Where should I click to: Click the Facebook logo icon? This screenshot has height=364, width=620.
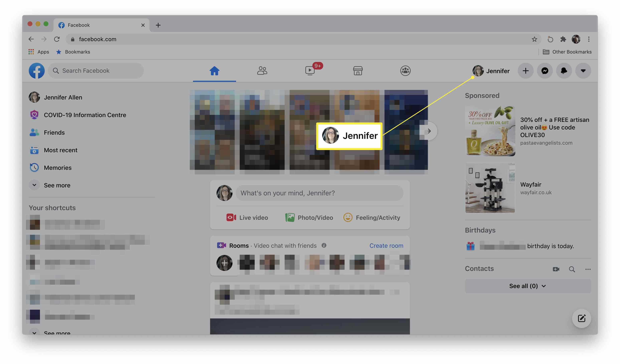tap(37, 71)
